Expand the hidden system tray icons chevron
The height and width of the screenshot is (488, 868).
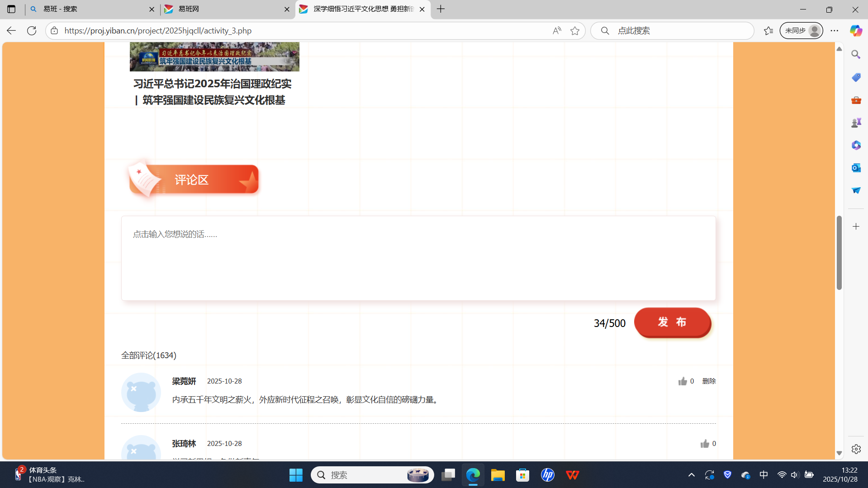[691, 475]
